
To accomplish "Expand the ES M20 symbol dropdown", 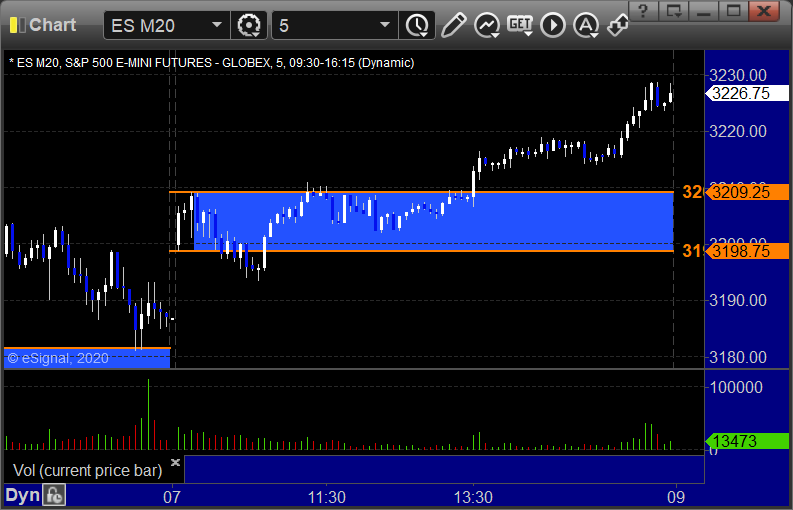I will point(216,25).
